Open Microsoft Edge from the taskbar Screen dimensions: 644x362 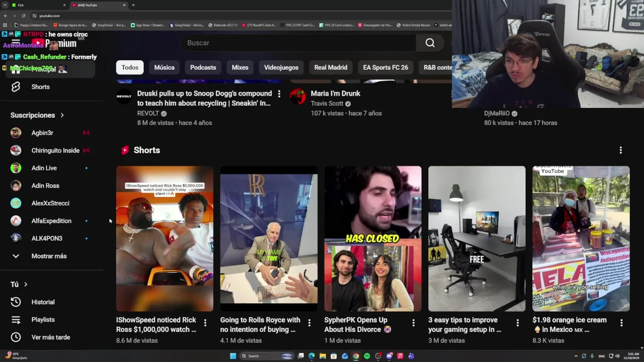point(311,356)
